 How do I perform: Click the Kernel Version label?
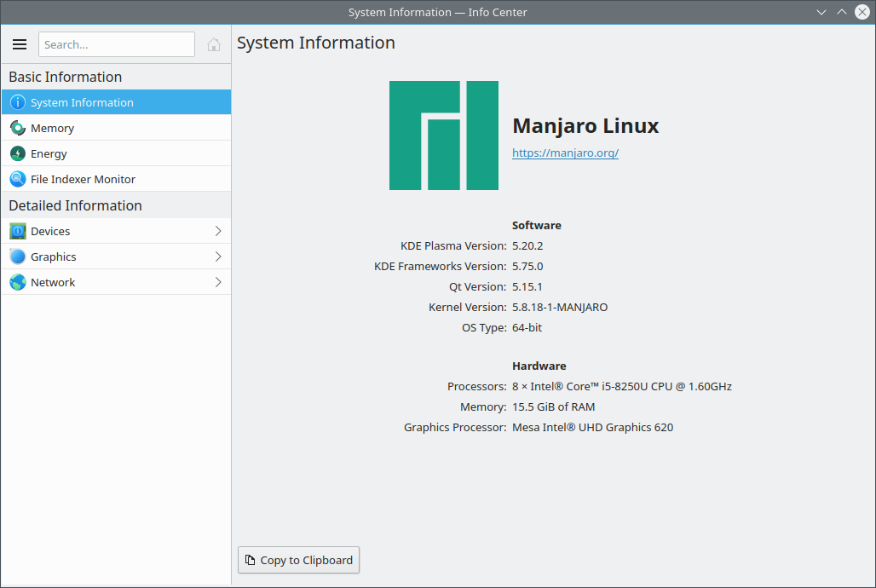click(x=468, y=307)
